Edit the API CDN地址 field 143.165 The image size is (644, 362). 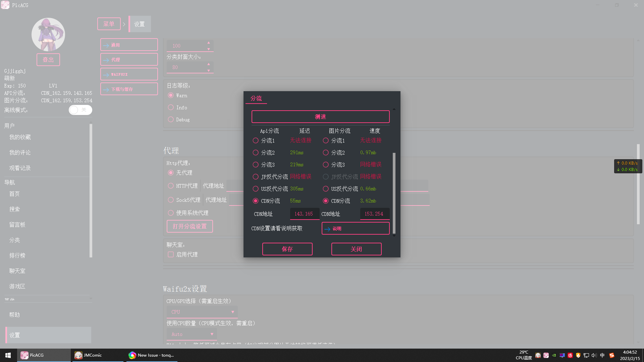[304, 214]
